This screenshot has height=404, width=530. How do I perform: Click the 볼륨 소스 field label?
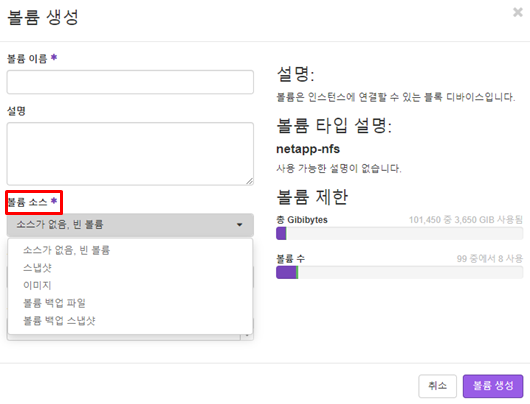pos(27,202)
